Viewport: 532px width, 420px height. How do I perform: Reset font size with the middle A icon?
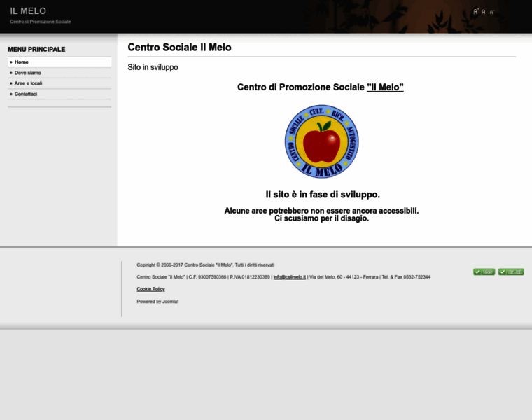[x=484, y=12]
